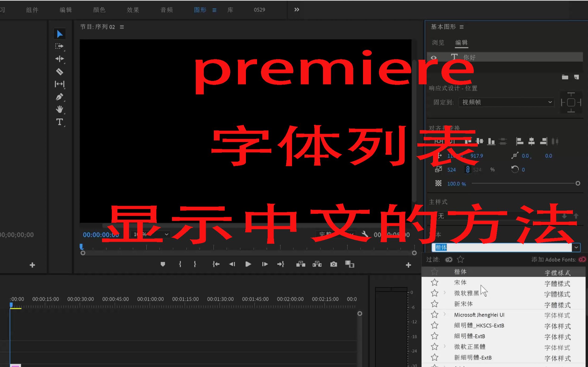588x367 pixels.
Task: Select the Ripple Edit tool
Action: (x=59, y=59)
